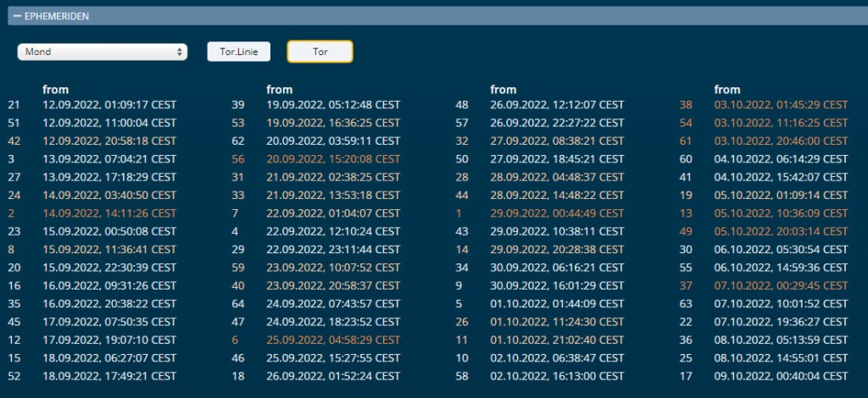Pick gate 53 entry 19.09.2022, 16:36:25
868x398 pixels.
[x=332, y=123]
